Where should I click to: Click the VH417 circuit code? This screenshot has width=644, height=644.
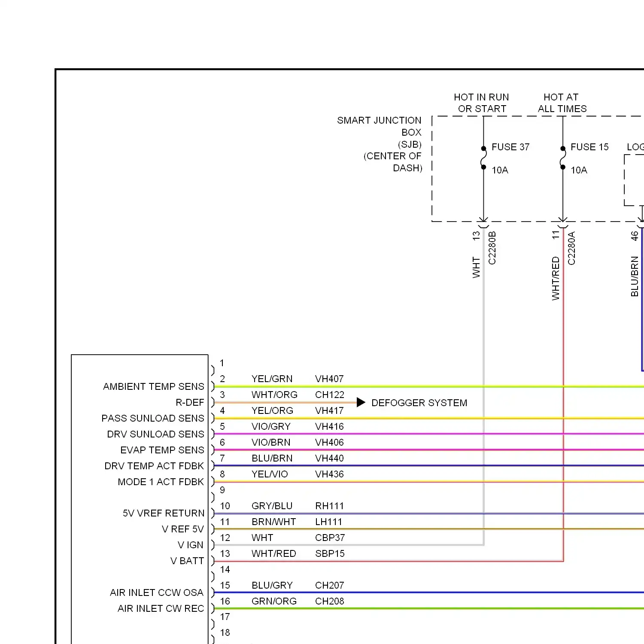pos(329,410)
